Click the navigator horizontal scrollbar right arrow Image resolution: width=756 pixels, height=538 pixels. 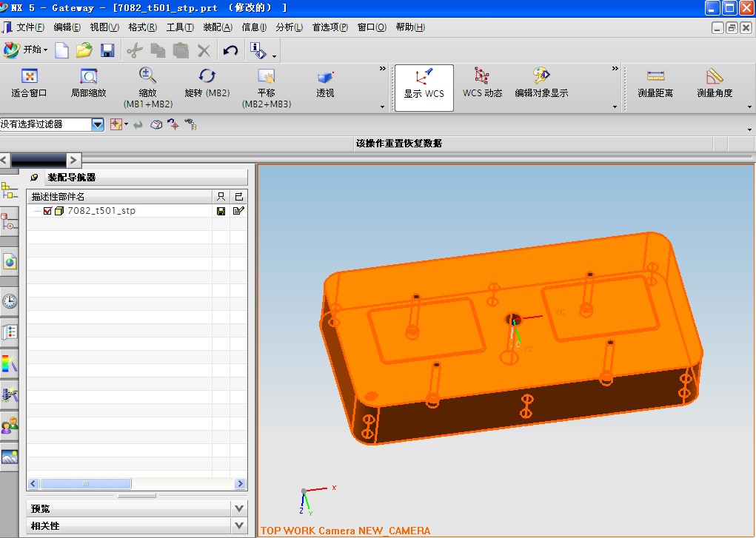240,483
